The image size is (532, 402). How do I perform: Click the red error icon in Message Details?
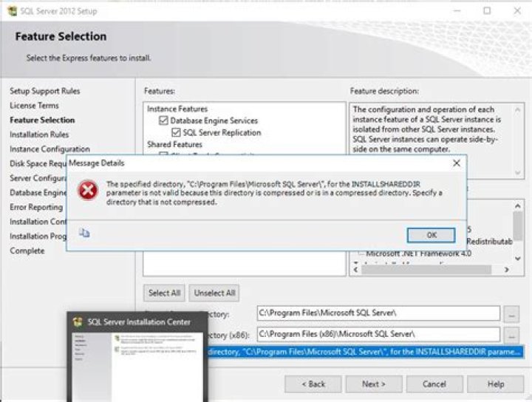(88, 191)
